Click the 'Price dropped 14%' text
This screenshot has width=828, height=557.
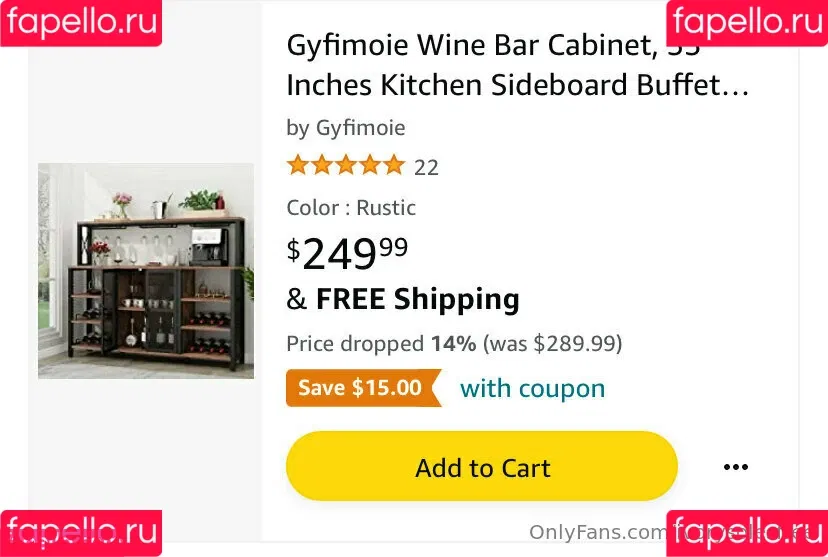(x=381, y=344)
